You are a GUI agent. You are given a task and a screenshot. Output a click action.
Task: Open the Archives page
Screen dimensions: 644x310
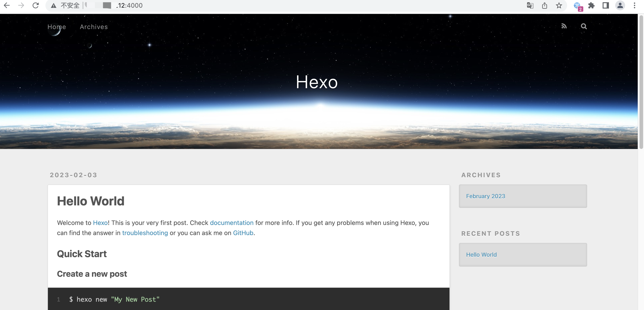click(94, 27)
